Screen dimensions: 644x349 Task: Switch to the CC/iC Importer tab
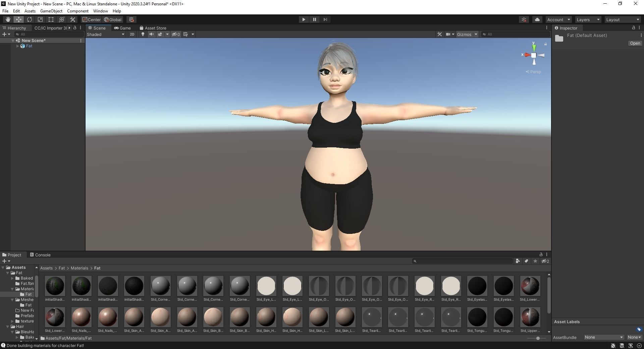(x=50, y=28)
